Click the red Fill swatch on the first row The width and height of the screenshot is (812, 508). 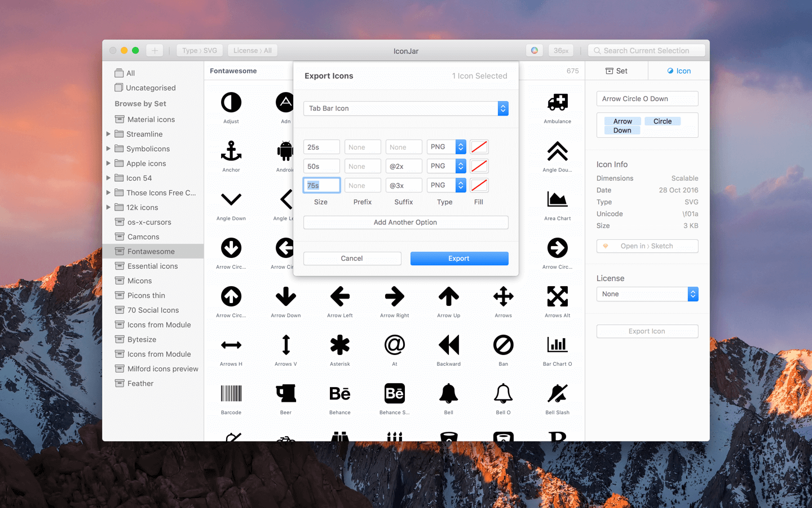pyautogui.click(x=479, y=147)
